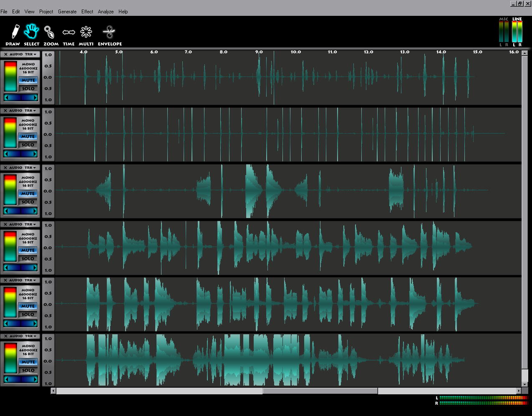532x416 pixels.
Task: Click the pan left arrow on the sixth track
Action: pyautogui.click(x=7, y=379)
